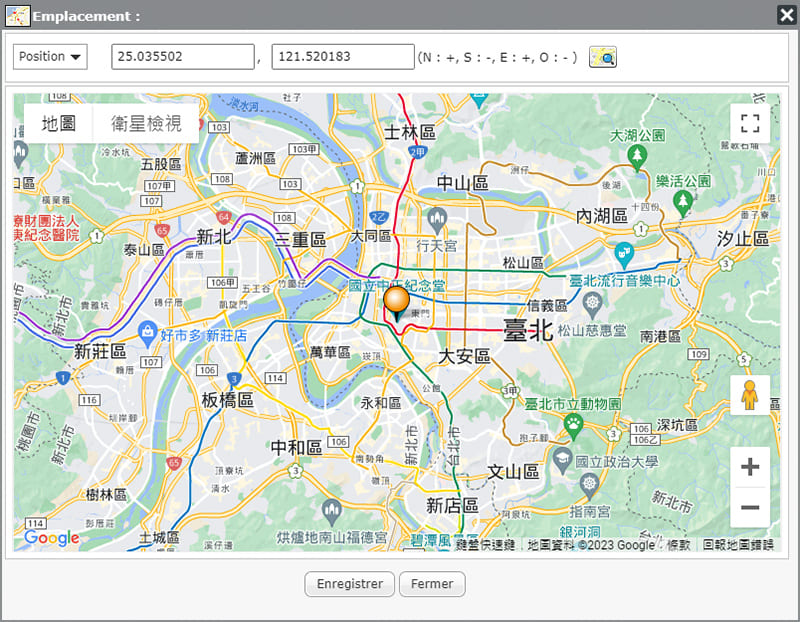Click the 板橋區 district label
800x622 pixels.
coord(228,400)
